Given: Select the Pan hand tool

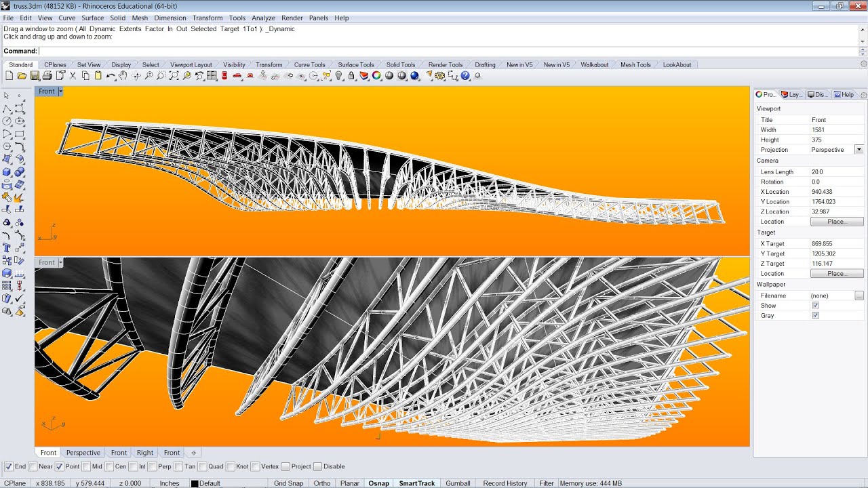Looking at the screenshot, I should 123,76.
